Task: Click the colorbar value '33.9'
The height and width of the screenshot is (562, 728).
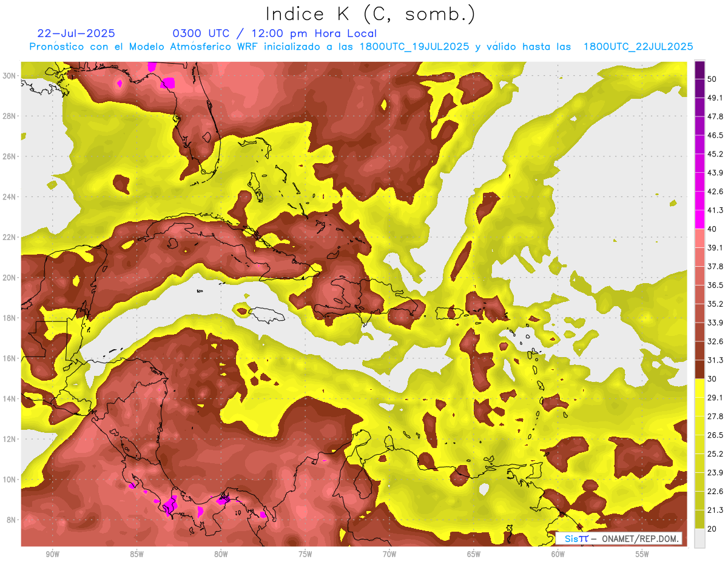Action: tap(715, 323)
